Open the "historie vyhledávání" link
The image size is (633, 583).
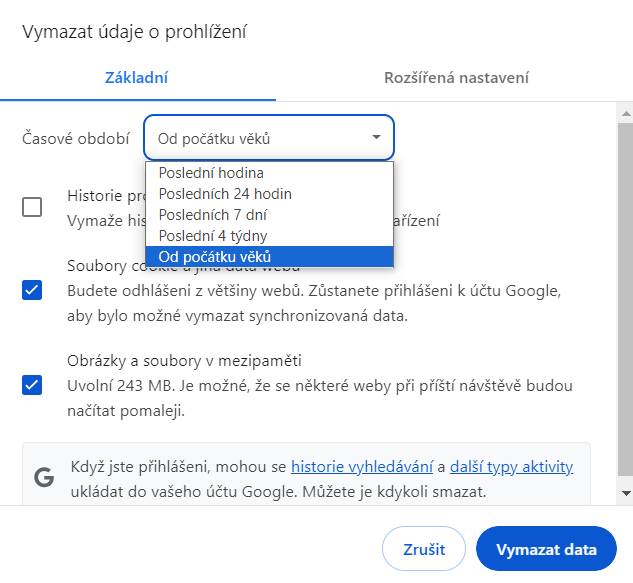pyautogui.click(x=362, y=467)
